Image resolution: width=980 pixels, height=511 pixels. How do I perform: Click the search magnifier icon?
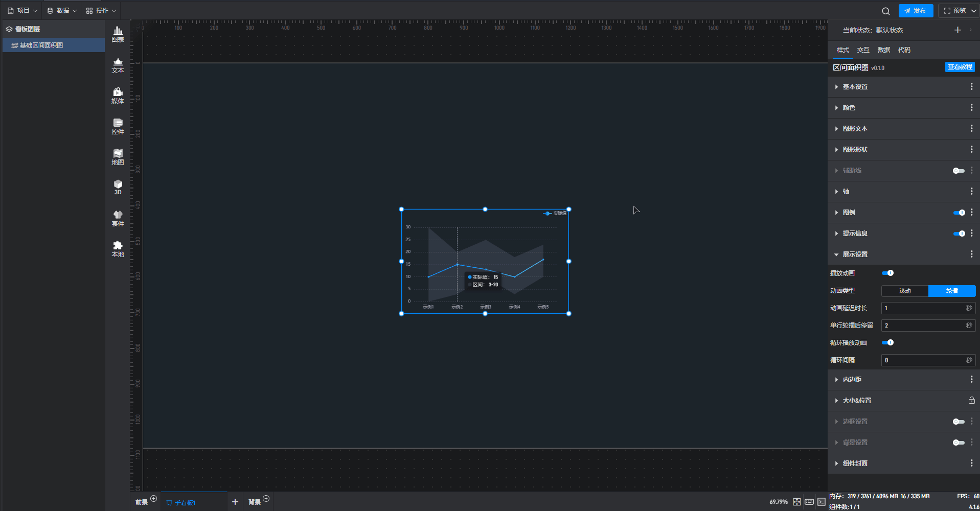tap(886, 11)
